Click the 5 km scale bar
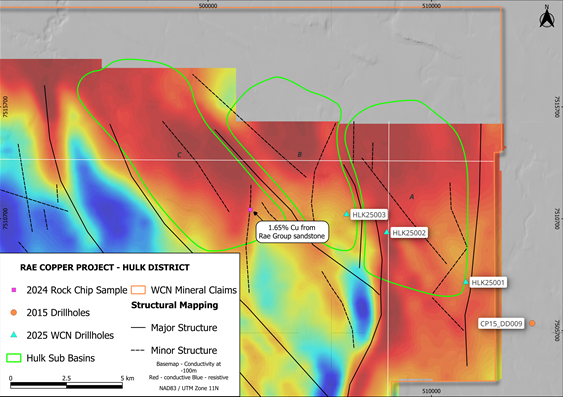This screenshot has height=397, width=563. pos(66,386)
